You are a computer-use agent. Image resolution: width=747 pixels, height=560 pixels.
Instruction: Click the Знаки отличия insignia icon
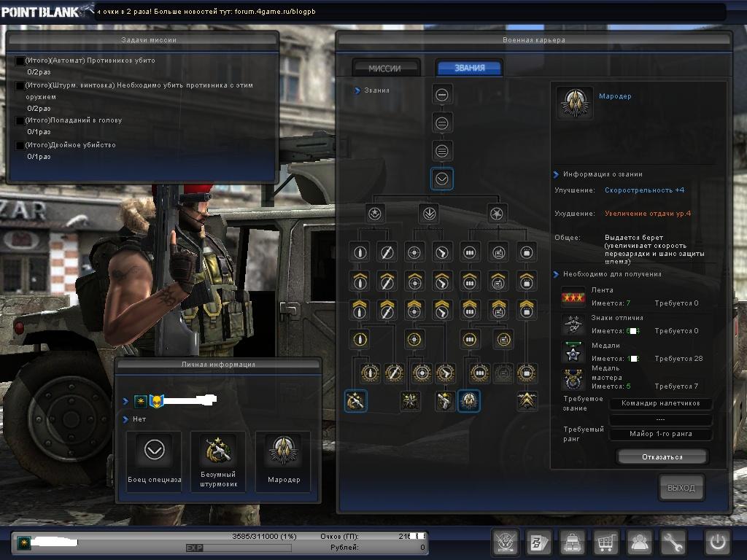pos(573,324)
